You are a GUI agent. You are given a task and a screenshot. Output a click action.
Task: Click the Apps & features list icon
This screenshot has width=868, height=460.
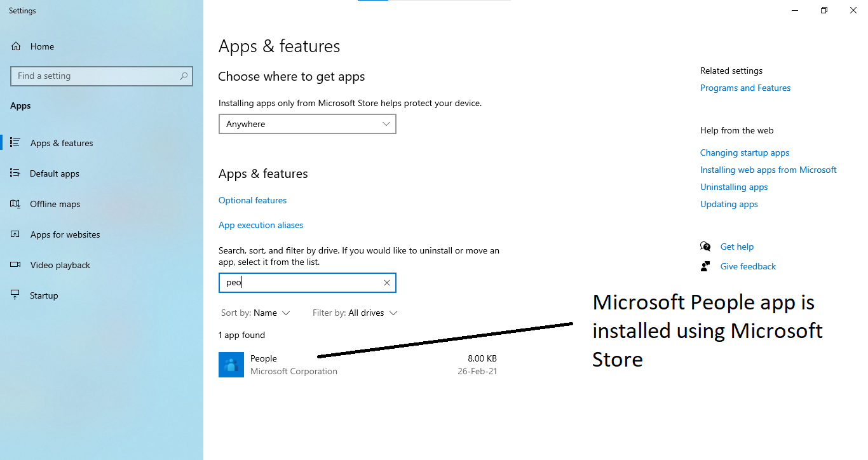15,142
